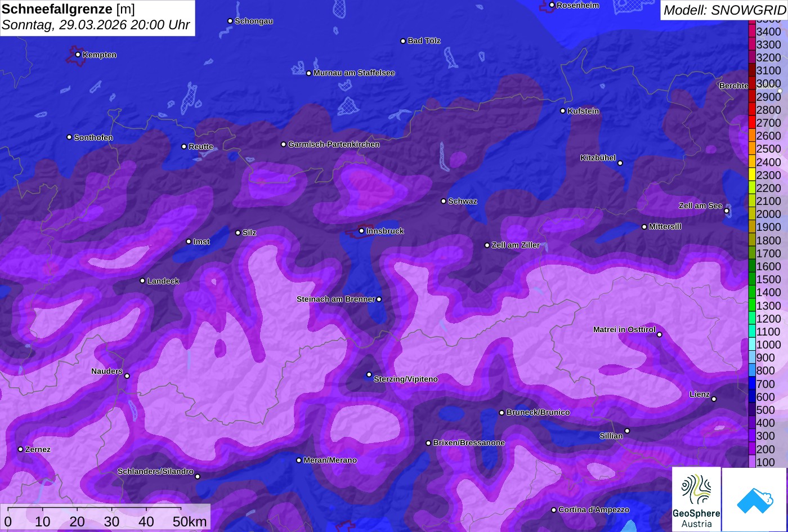Click the Rosenheim city marker dot

[x=552, y=5]
